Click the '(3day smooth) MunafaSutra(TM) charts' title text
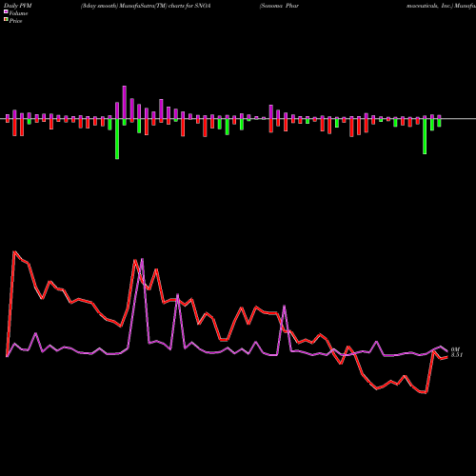Viewport: 476px width, 476px height. (133, 6)
